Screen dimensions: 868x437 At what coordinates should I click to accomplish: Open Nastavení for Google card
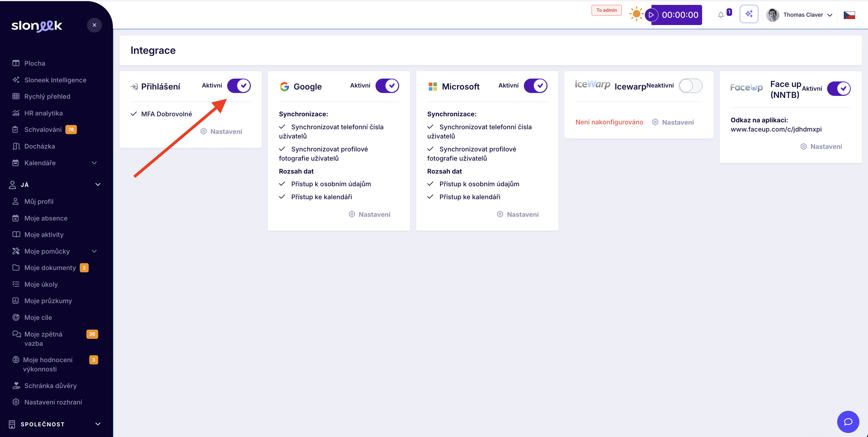(370, 214)
